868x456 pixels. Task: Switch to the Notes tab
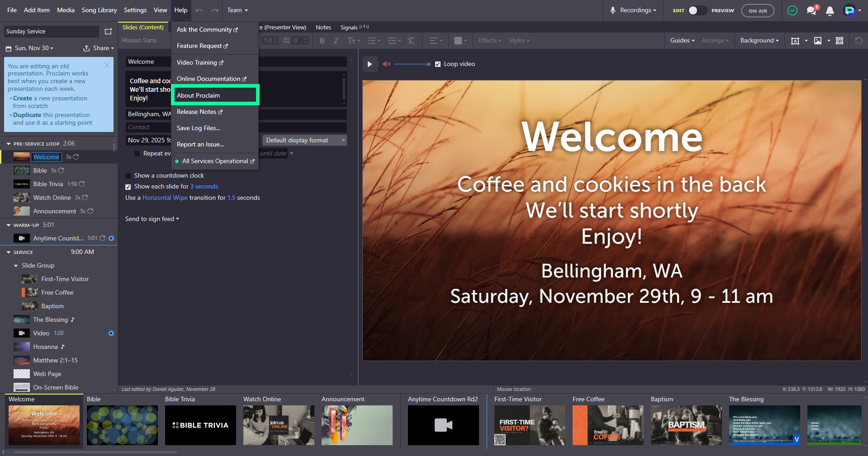pyautogui.click(x=323, y=28)
